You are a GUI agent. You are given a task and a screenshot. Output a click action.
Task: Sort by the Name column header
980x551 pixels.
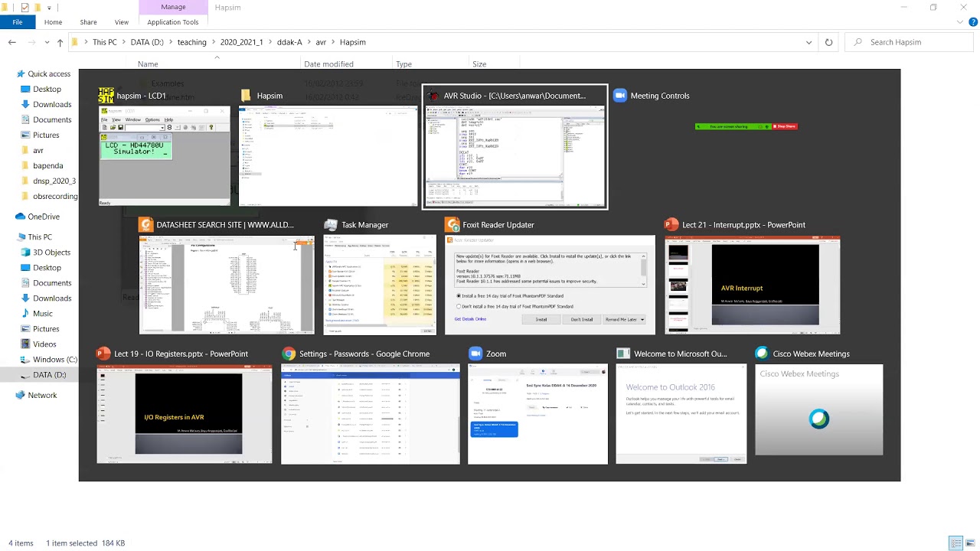click(148, 64)
